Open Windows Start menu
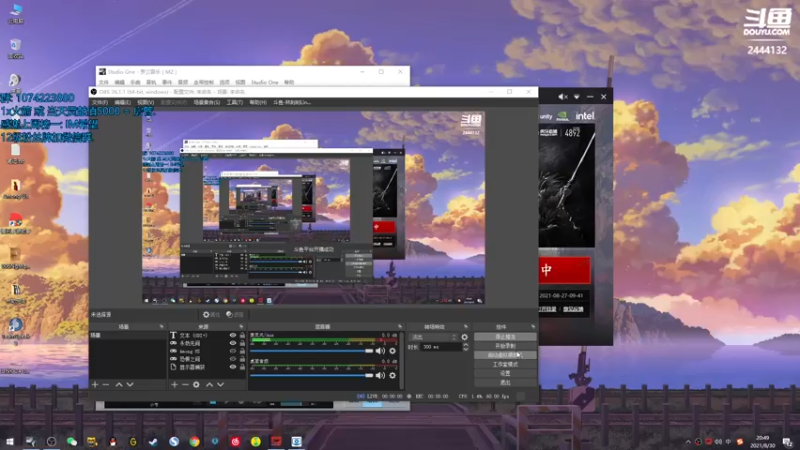Screen dimensions: 800x450 point(10,441)
